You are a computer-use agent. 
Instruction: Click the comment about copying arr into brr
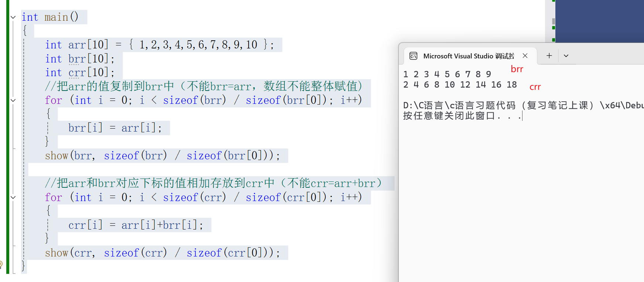click(204, 86)
